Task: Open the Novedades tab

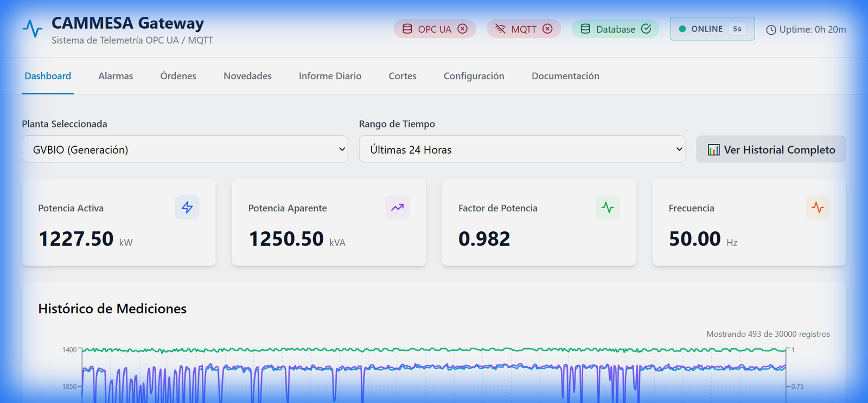Action: pyautogui.click(x=247, y=76)
